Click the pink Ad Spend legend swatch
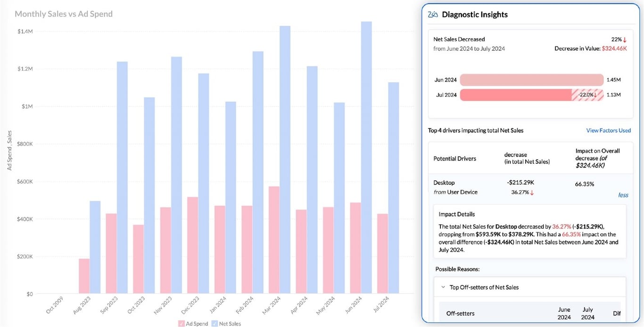 point(181,324)
